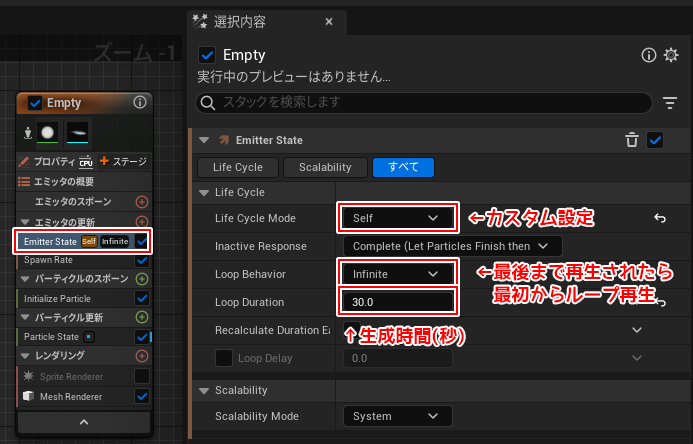This screenshot has width=693, height=444.
Task: Toggle the Spawn Rate module checkbox
Action: [x=141, y=260]
